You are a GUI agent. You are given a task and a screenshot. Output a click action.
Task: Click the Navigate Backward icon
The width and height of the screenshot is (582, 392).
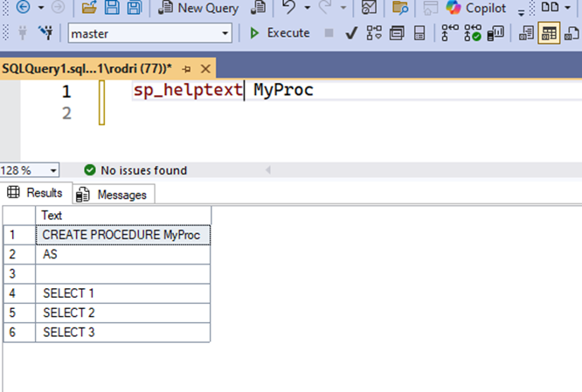click(x=22, y=8)
